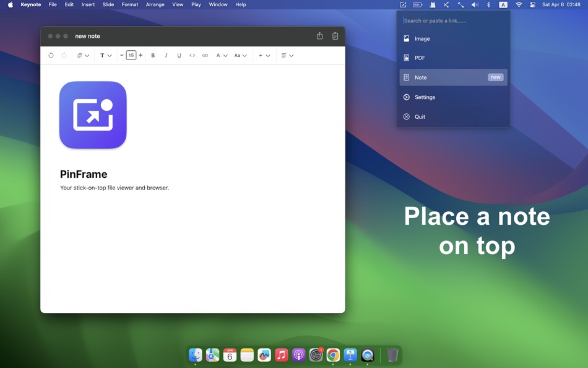Open the Slide menu

click(x=108, y=4)
